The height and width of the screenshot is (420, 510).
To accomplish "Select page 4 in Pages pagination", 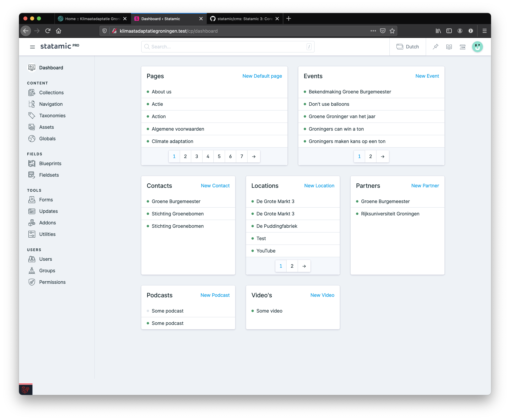I will (208, 156).
